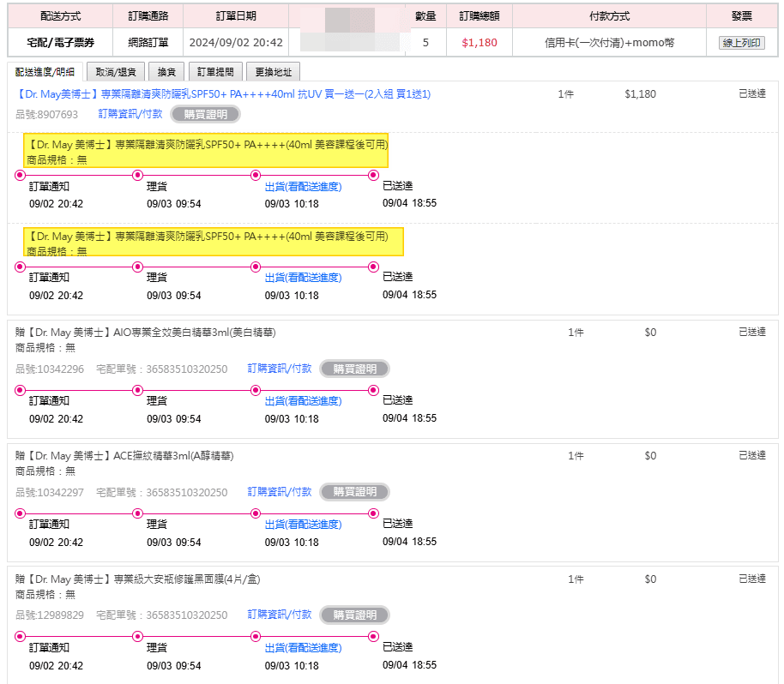Viewport: 784px width, 684px height.
Task: Click 購買證明 for AIO美白精華 item
Action: point(354,369)
